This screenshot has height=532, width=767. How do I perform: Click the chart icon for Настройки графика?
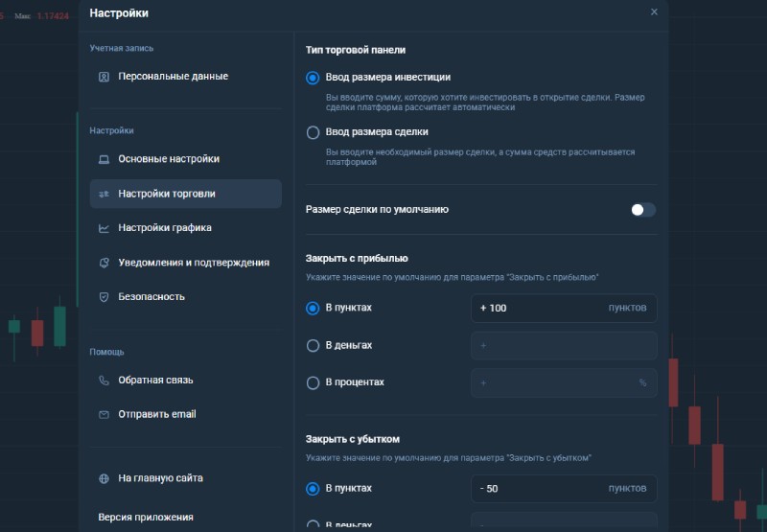coord(104,228)
